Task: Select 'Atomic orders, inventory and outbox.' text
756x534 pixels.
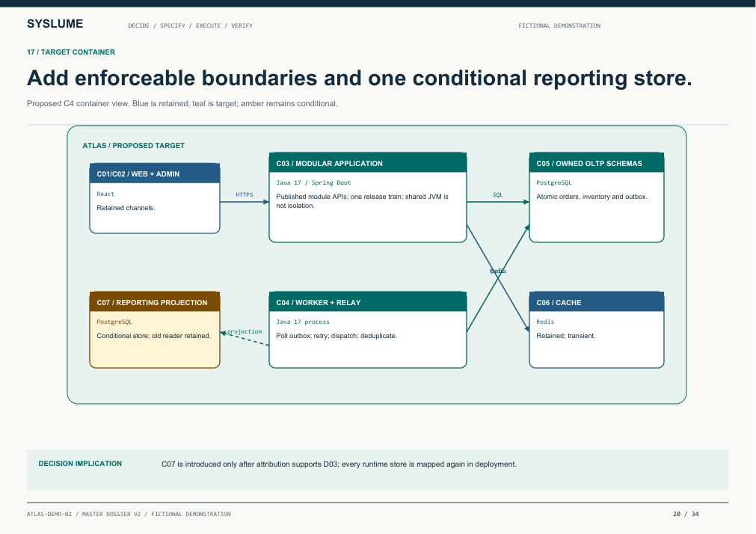Action: 591,197
